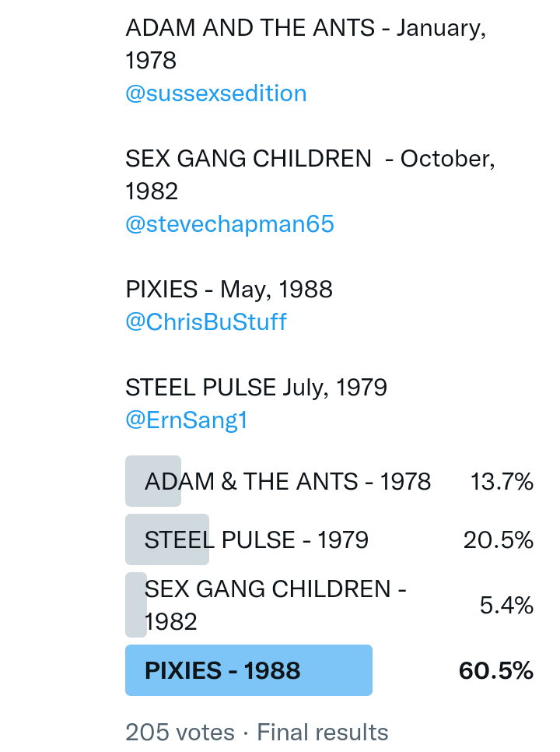Open the @stevechapman65 profile mention
The image size is (560, 752).
pyautogui.click(x=229, y=224)
